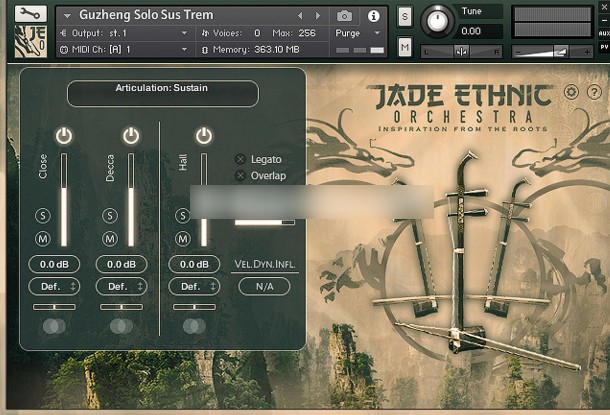Image resolution: width=610 pixels, height=415 pixels.
Task: Mute the Decca mic channel
Action: (x=110, y=238)
